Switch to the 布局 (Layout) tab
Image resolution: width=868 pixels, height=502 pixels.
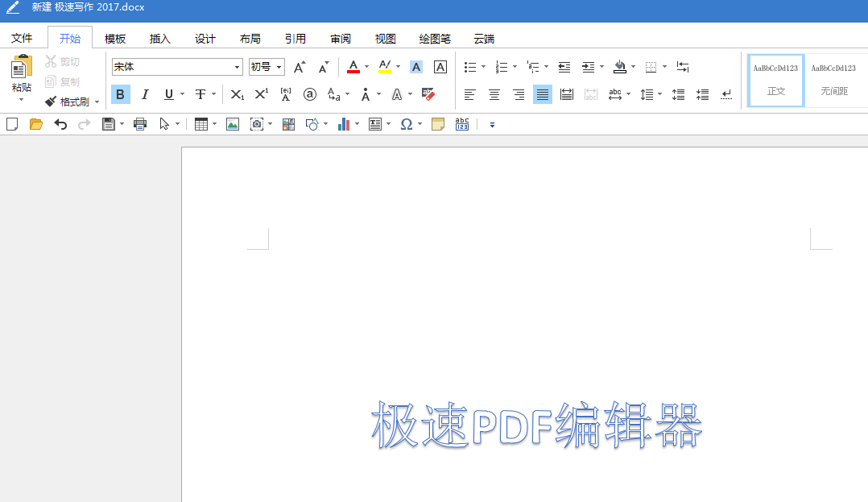[x=250, y=39]
